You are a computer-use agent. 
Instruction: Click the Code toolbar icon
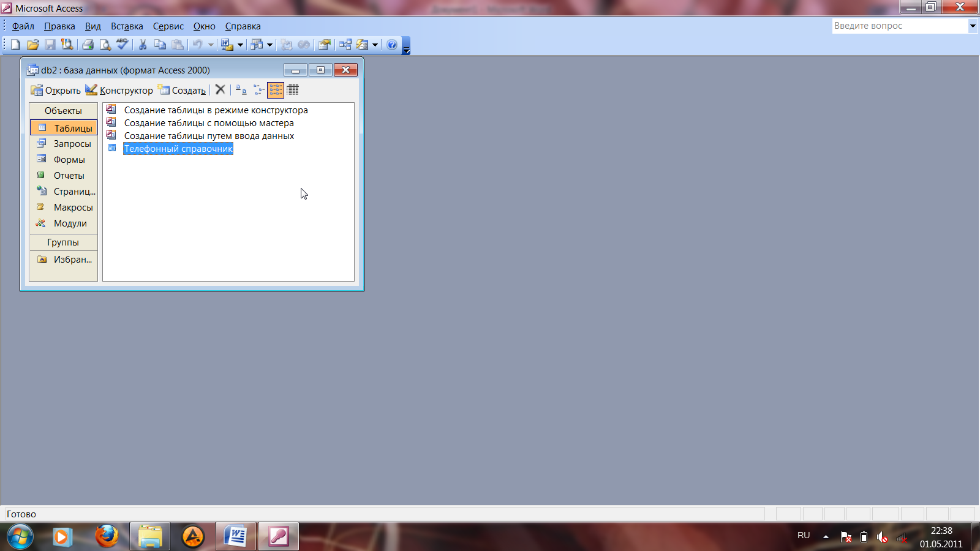coord(287,45)
